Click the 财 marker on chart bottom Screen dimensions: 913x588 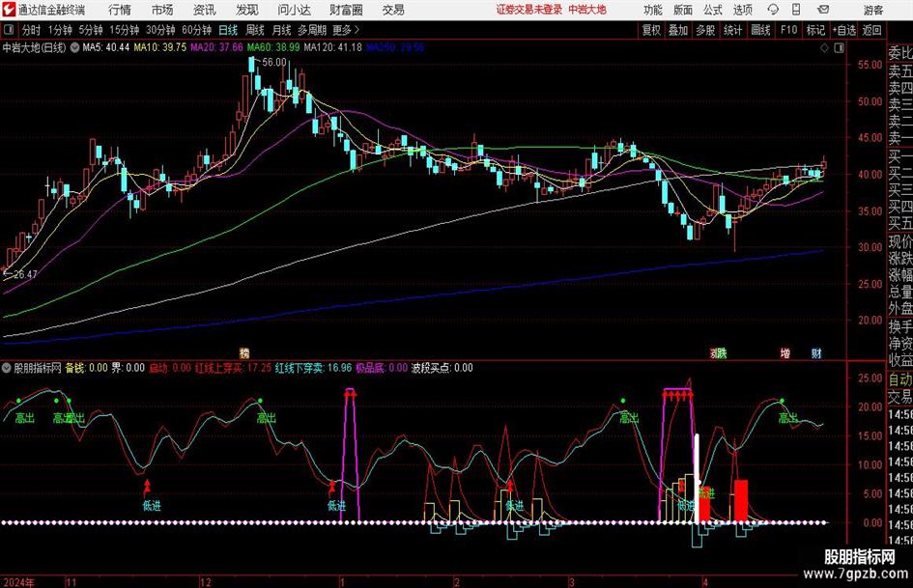pos(816,353)
